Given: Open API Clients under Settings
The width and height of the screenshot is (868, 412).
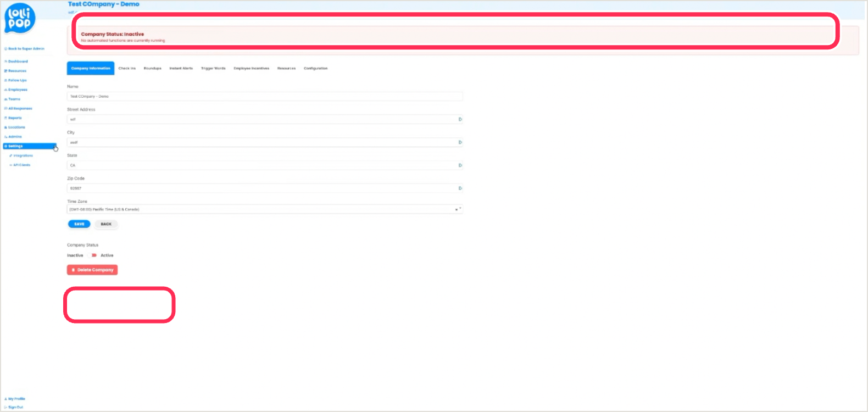Looking at the screenshot, I should [20, 165].
